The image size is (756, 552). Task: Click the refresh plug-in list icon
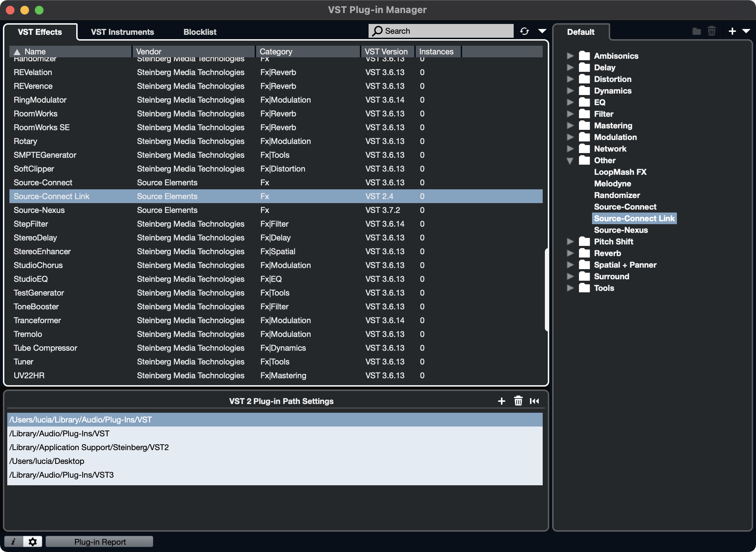[524, 31]
